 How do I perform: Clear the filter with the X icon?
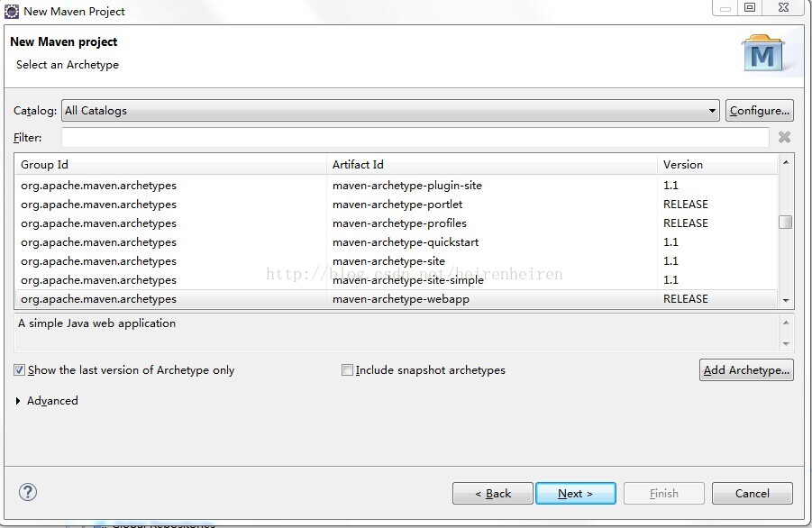tap(785, 137)
